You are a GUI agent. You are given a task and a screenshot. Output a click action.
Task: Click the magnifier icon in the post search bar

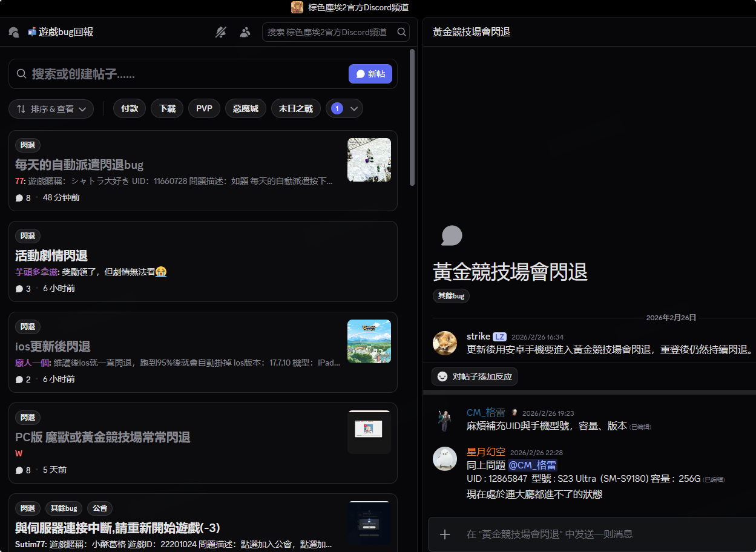pyautogui.click(x=21, y=74)
